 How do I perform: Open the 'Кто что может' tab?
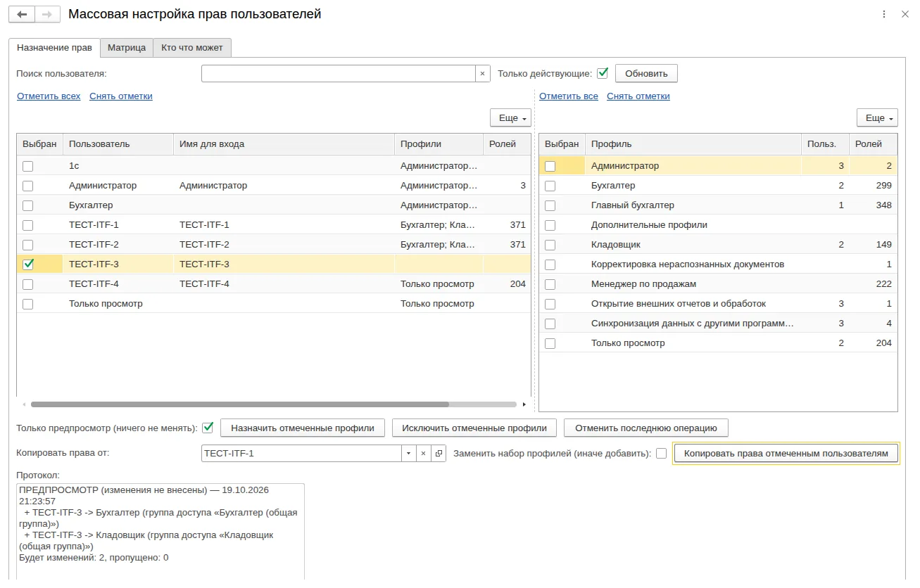pos(192,48)
